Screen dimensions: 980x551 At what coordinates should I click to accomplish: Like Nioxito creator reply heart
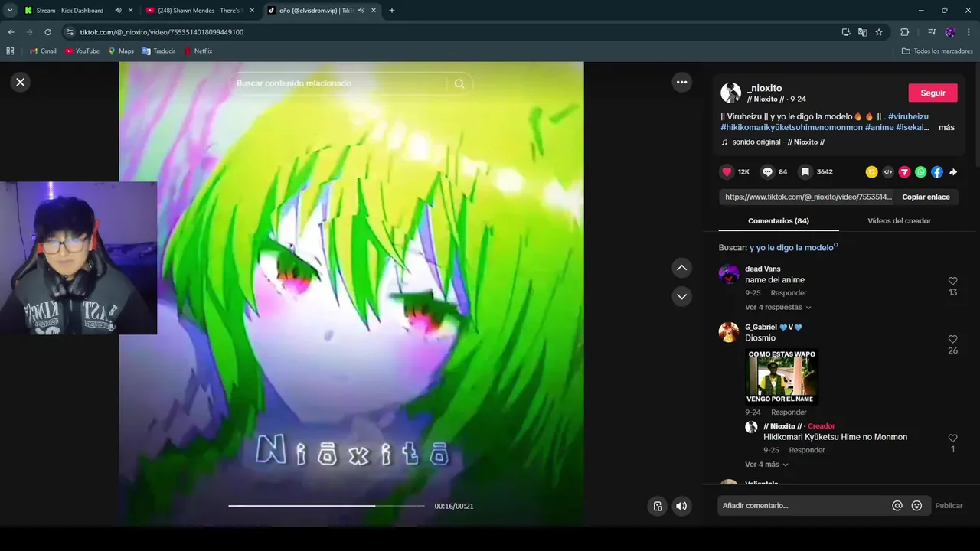pyautogui.click(x=952, y=439)
